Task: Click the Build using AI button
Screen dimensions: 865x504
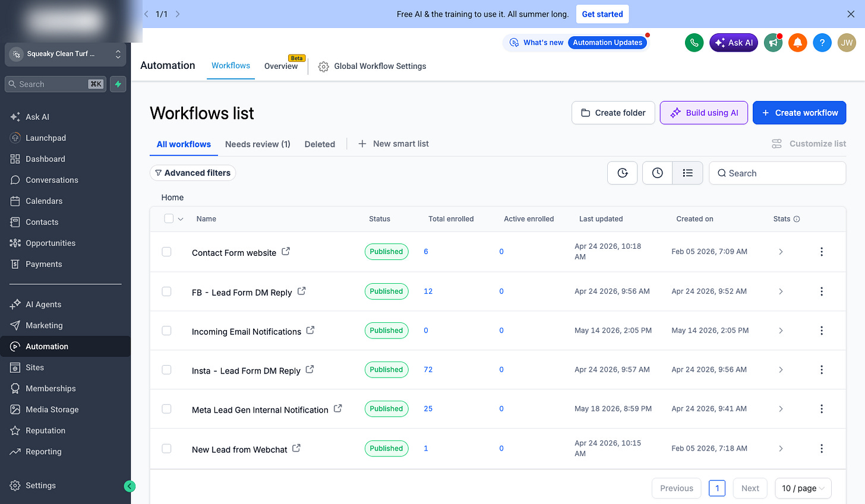Action: [x=703, y=113]
